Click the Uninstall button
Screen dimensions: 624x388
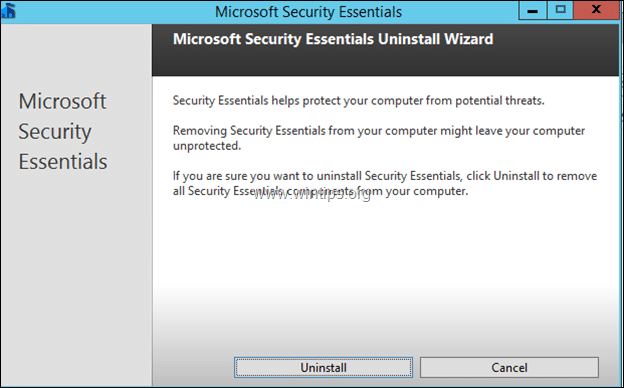pos(323,367)
